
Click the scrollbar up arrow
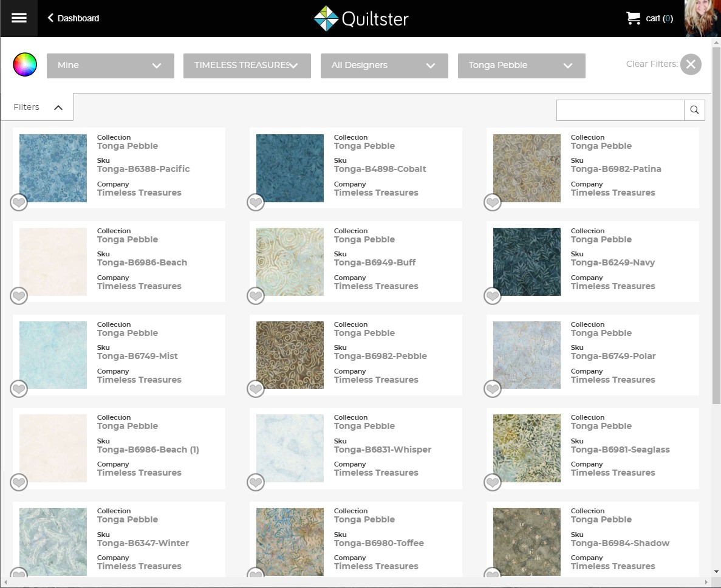pos(716,43)
